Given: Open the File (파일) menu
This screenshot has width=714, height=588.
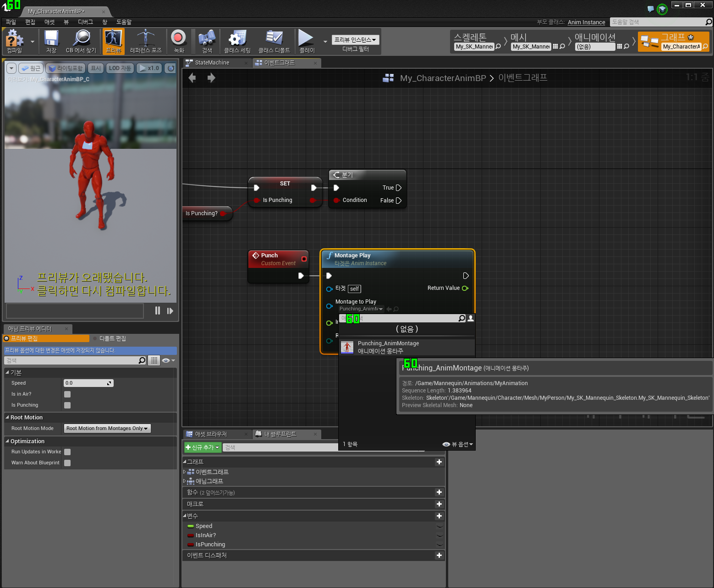Looking at the screenshot, I should tap(11, 22).
